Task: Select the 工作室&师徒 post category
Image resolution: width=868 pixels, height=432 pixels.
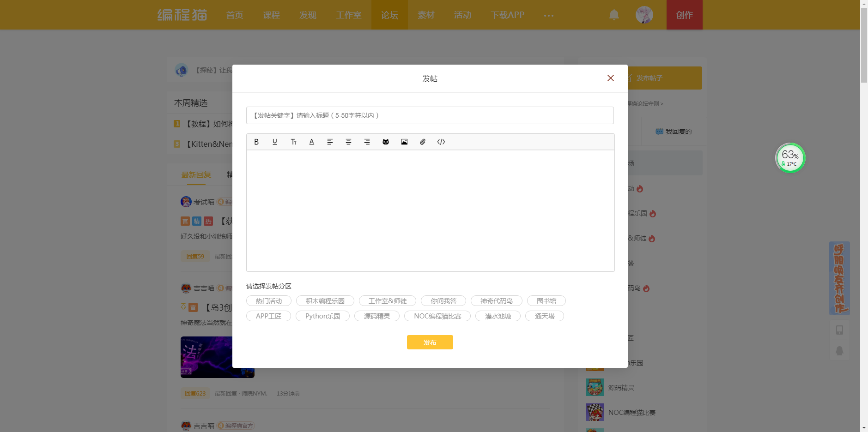Action: (388, 301)
